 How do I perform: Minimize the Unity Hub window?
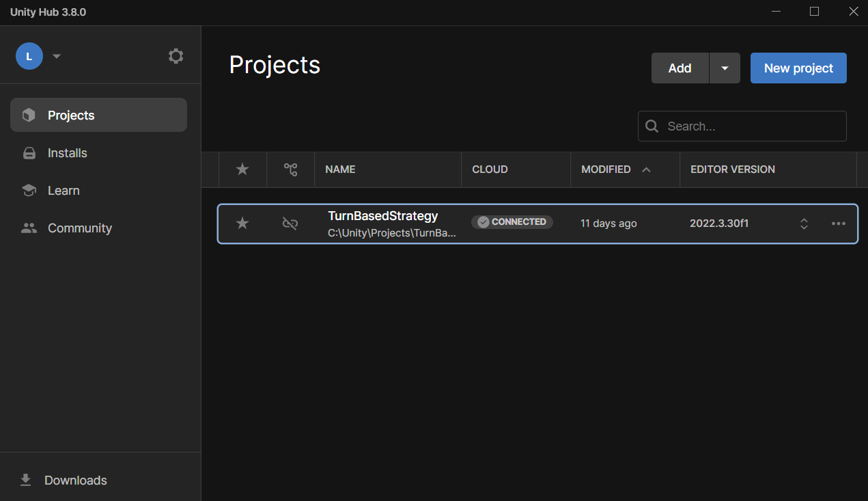(776, 12)
